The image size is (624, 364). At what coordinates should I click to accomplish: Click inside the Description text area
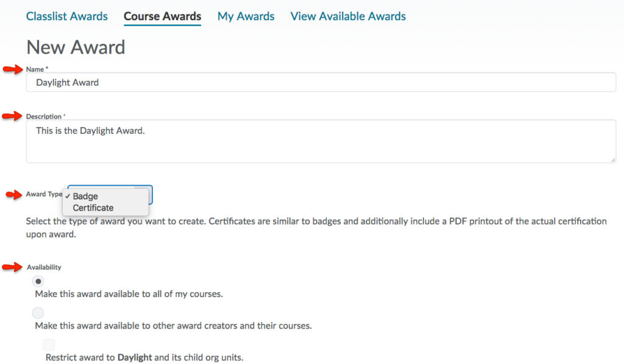click(321, 141)
